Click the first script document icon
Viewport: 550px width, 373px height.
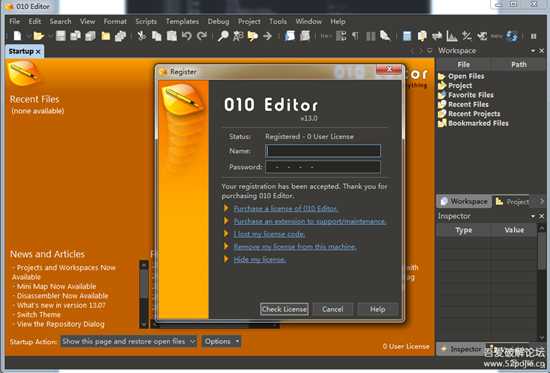290,36
